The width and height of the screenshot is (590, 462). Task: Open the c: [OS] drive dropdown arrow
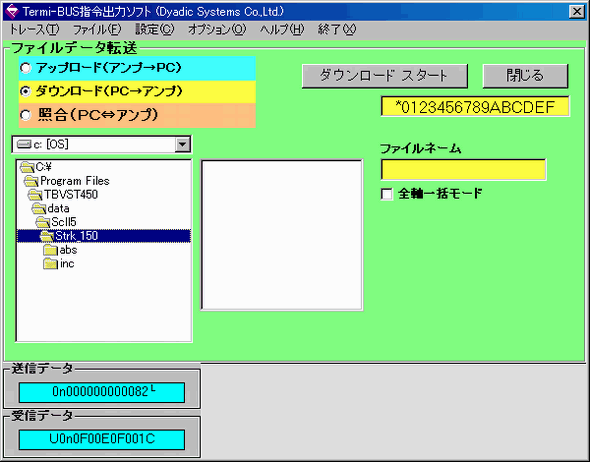(182, 144)
